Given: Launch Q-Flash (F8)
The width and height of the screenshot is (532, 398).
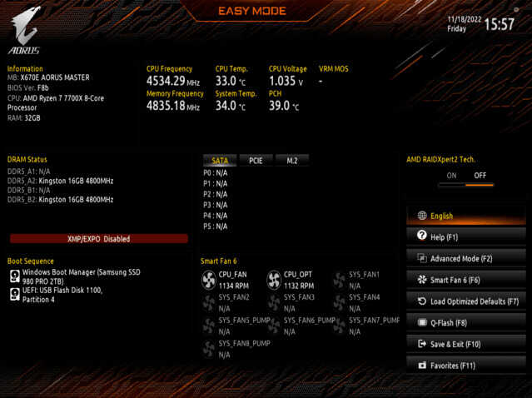Looking at the screenshot, I should click(466, 322).
